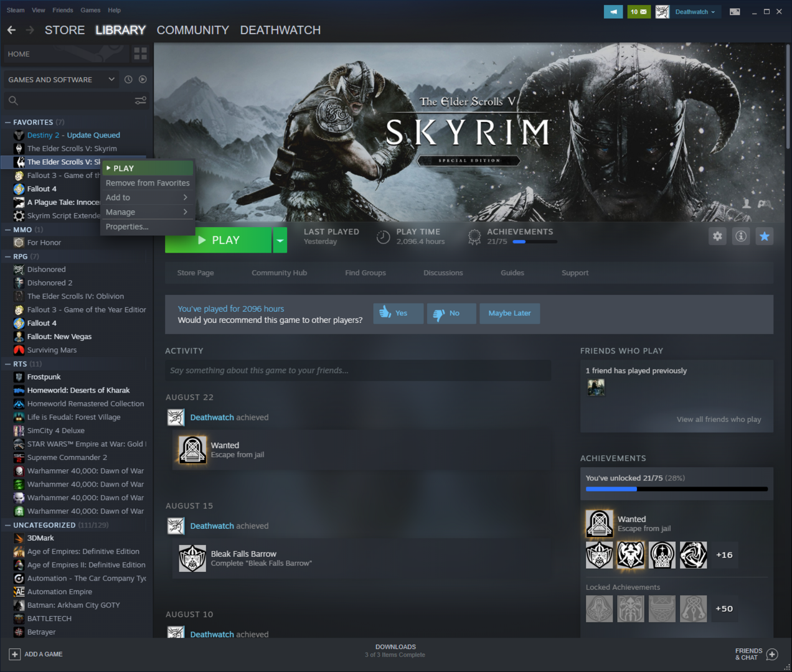Collapse the RPG category
This screenshot has width=792, height=672.
coord(8,256)
